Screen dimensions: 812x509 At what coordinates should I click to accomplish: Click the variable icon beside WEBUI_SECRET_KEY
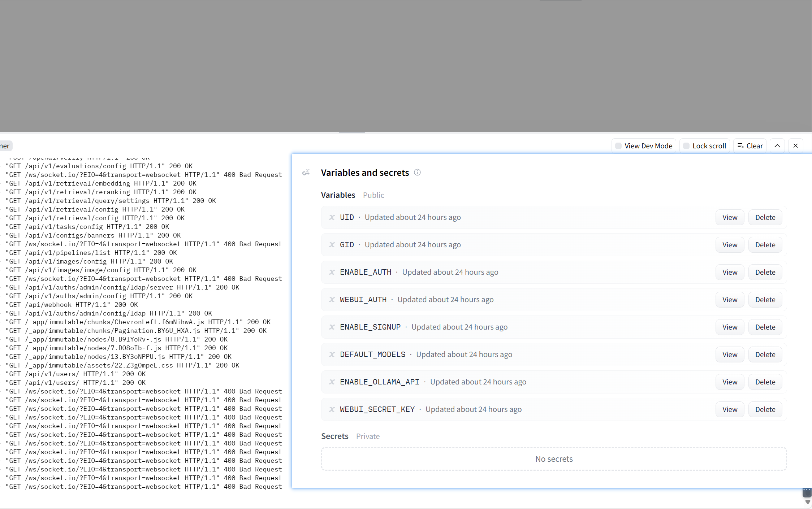pos(332,409)
